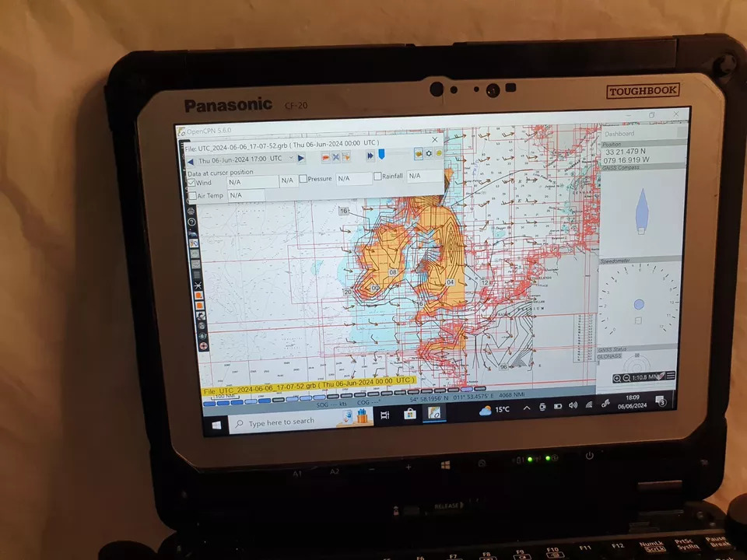Image resolution: width=747 pixels, height=560 pixels.
Task: Open Windows Task View
Action: click(385, 415)
